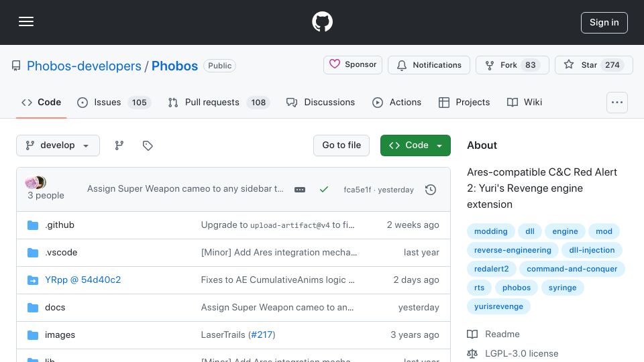View branches via the branch icon
Viewport: 644px width, 362px height.
point(119,145)
